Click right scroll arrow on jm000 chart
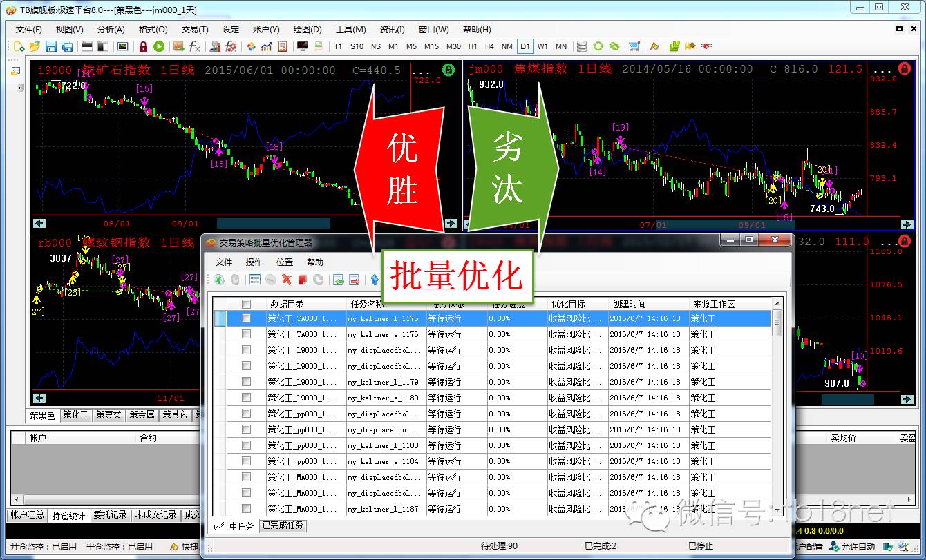Screen dimensions: 926x560 click(907, 224)
